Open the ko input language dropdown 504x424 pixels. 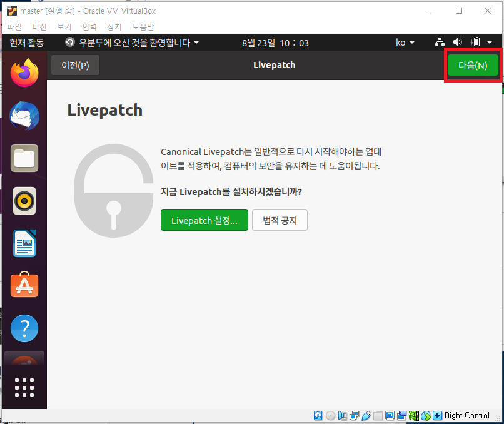coord(405,43)
